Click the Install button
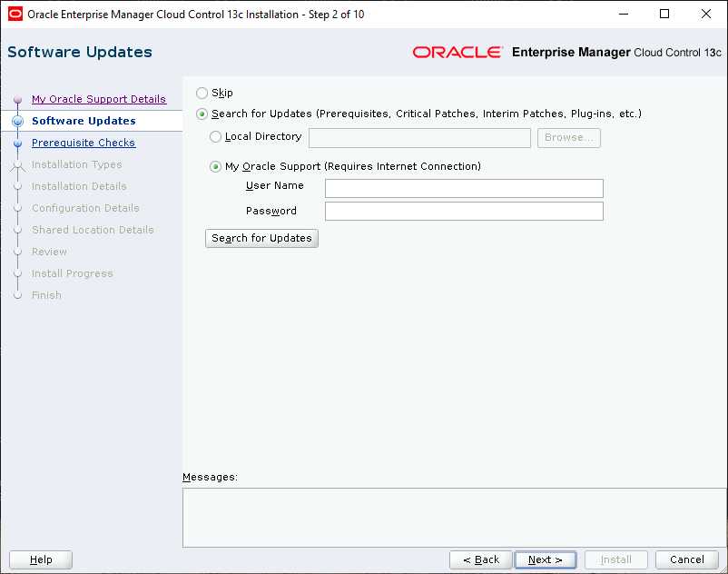Screen dimensions: 728x574 616,559
